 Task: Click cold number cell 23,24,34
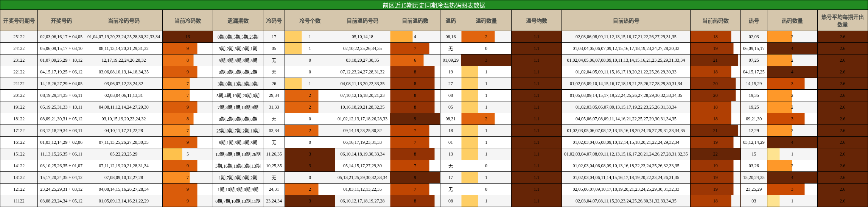click(274, 201)
